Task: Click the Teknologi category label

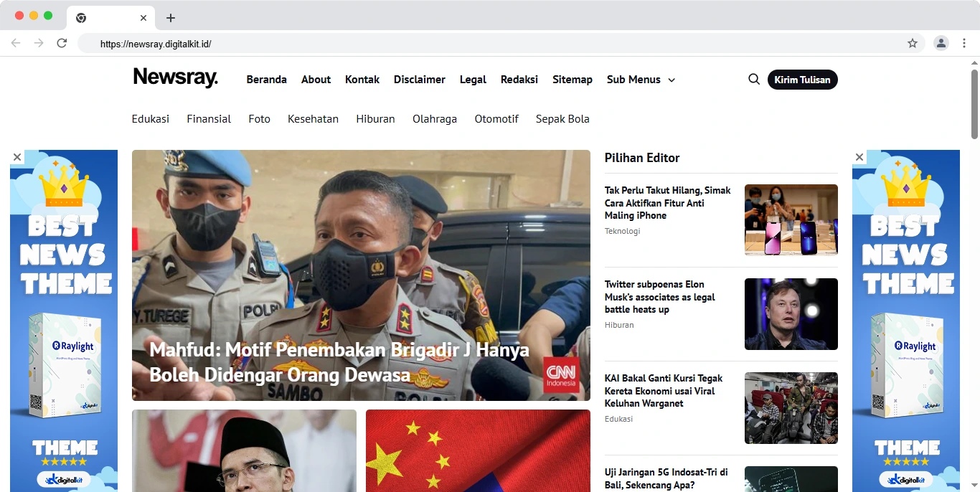Action: 622,231
